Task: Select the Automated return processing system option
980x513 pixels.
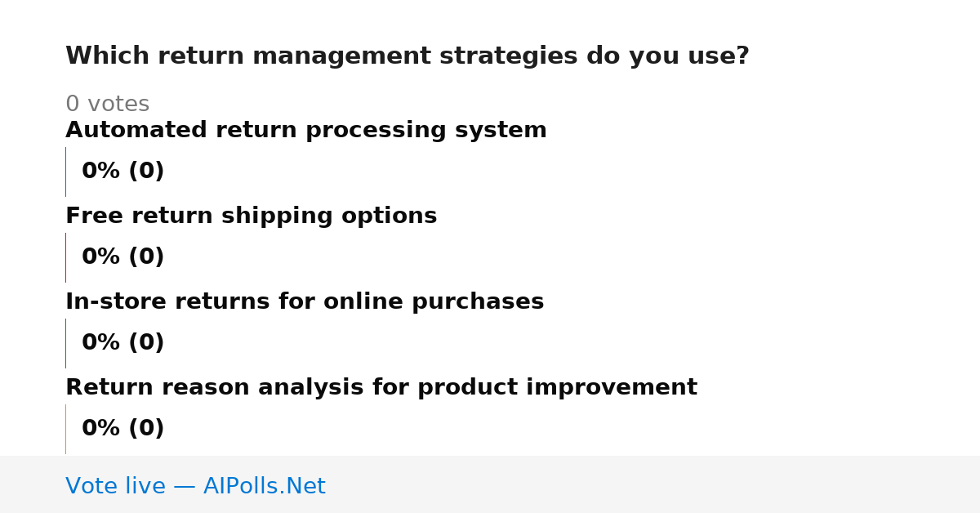Action: 306,131
